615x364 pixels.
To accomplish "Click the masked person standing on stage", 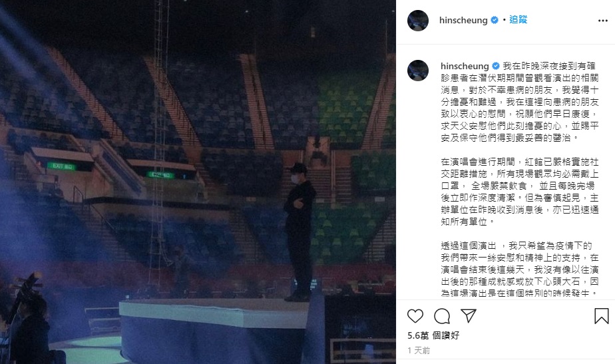I will [300, 232].
